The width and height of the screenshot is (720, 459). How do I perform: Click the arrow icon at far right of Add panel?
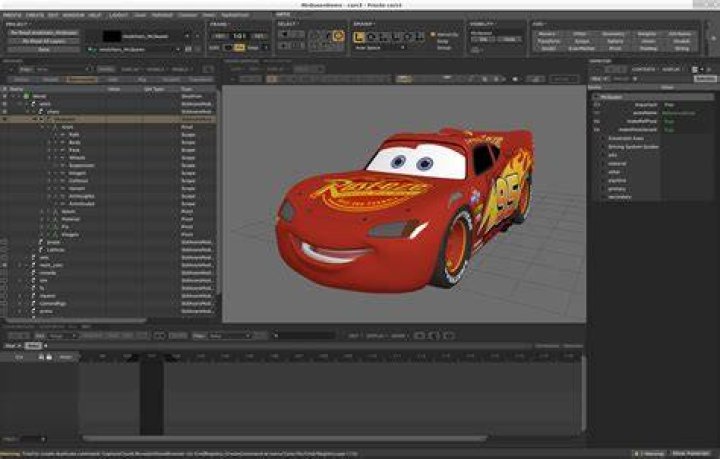pyautogui.click(x=713, y=39)
